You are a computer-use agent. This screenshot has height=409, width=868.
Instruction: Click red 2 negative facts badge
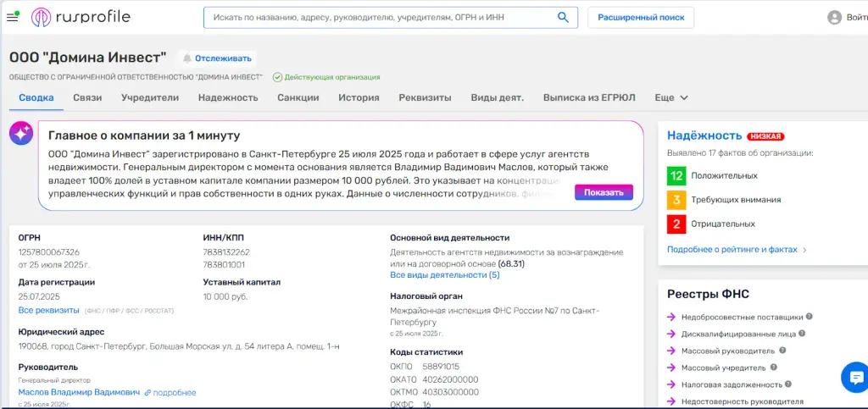676,224
